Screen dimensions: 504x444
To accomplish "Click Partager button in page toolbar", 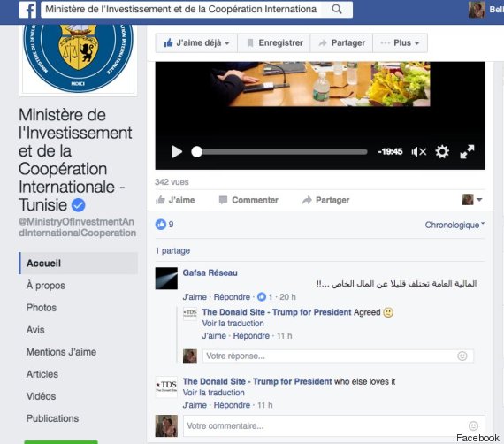I will point(341,42).
